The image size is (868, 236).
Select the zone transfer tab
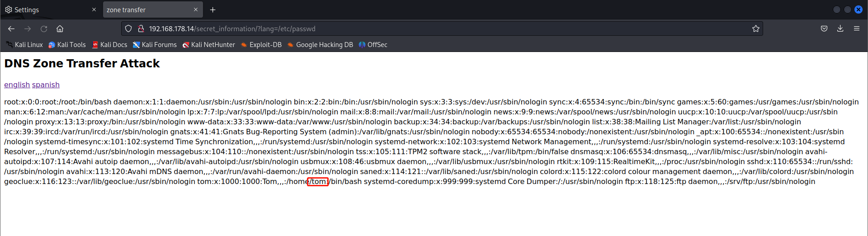pyautogui.click(x=153, y=9)
